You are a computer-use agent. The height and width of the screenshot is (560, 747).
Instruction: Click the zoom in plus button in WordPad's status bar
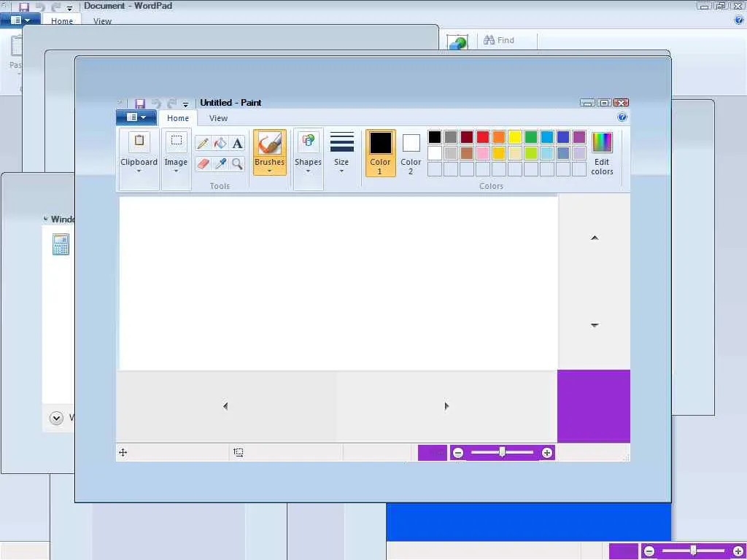point(738,551)
